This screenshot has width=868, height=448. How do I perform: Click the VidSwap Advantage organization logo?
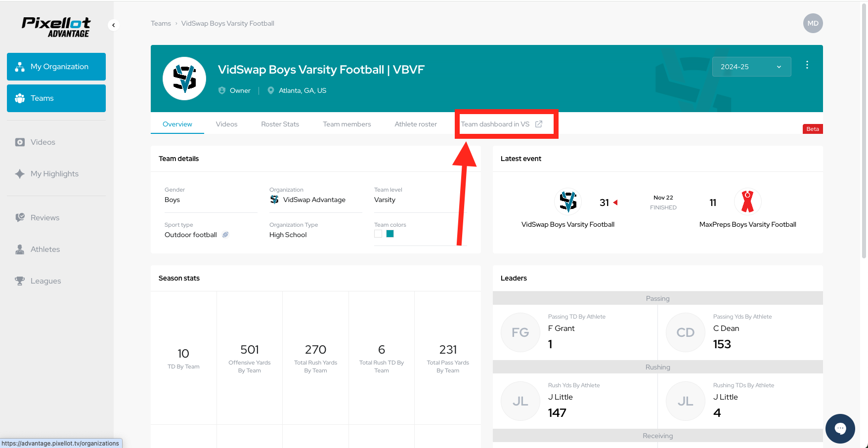[274, 200]
